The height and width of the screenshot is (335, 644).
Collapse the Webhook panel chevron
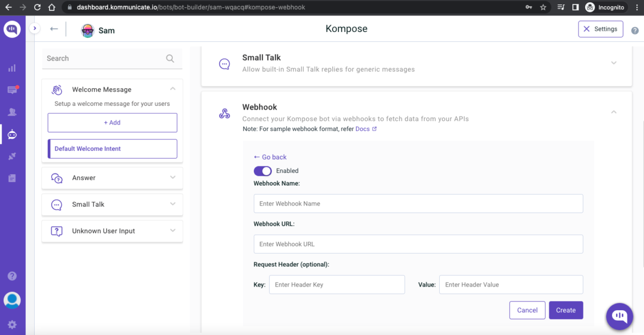tap(614, 111)
